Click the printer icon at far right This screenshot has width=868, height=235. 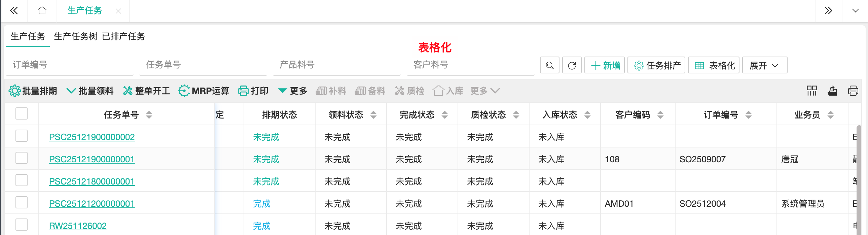click(x=853, y=91)
